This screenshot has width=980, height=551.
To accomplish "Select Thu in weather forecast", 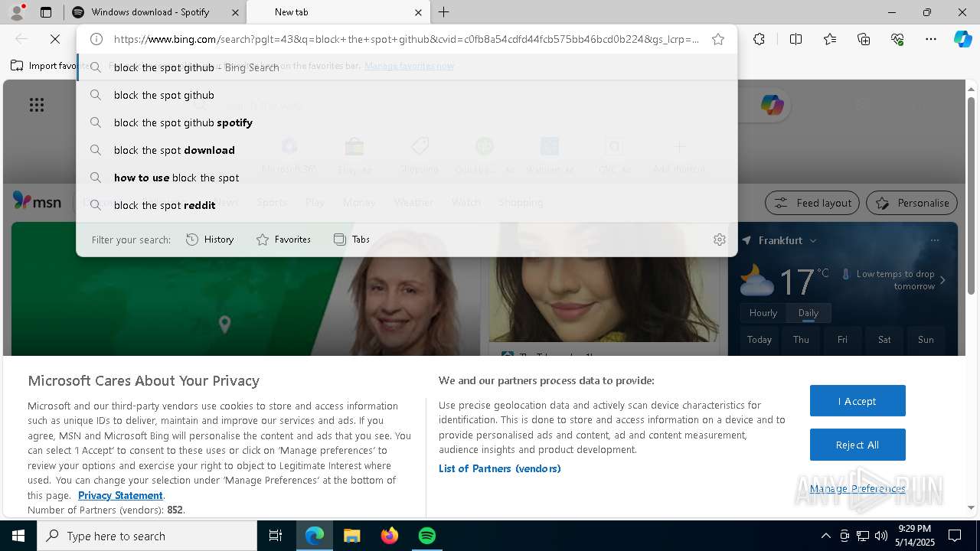I will tap(801, 340).
